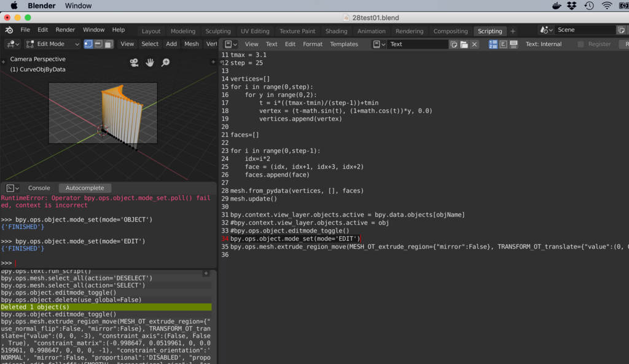Click camera view thumbnail in 3D viewport
629x364 pixels.
pyautogui.click(x=103, y=113)
